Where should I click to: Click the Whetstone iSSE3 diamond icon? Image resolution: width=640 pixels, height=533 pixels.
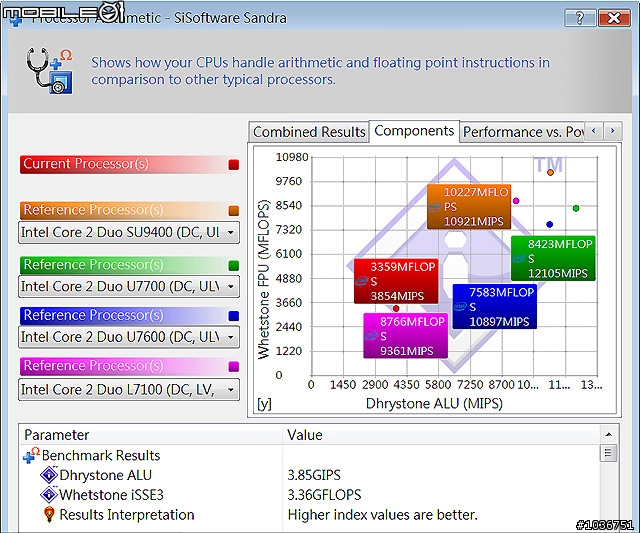49,495
